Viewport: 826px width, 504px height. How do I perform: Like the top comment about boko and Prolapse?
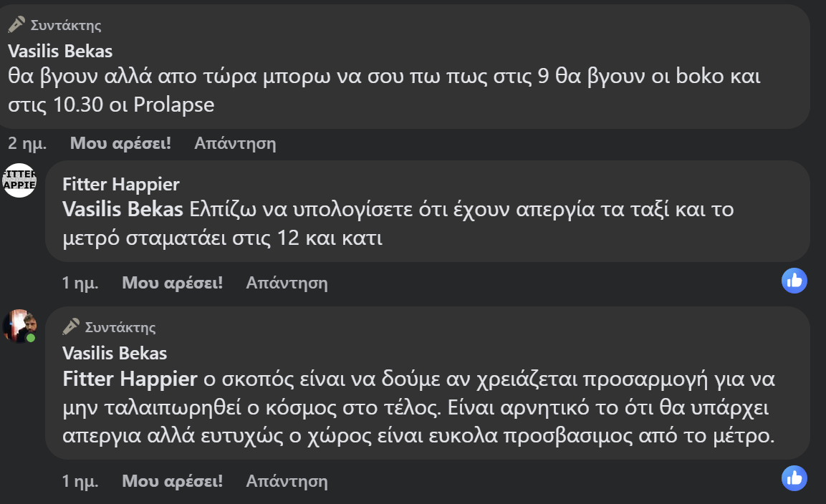coord(120,143)
